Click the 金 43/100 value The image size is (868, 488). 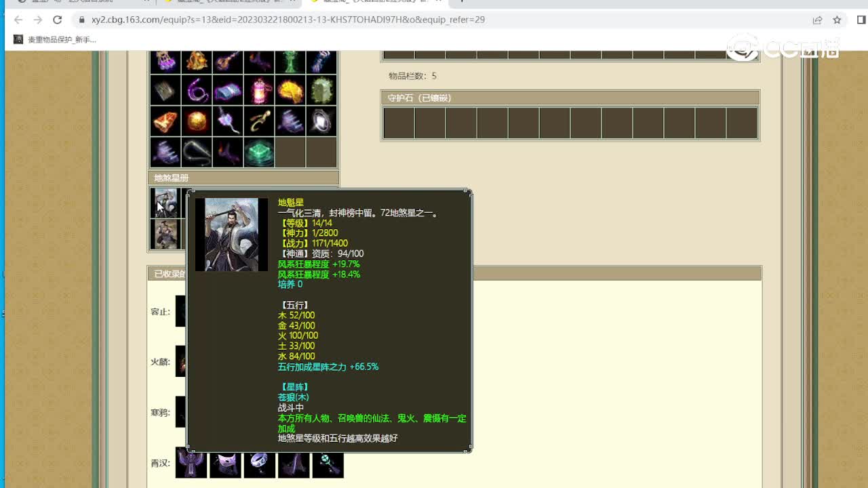tap(296, 326)
